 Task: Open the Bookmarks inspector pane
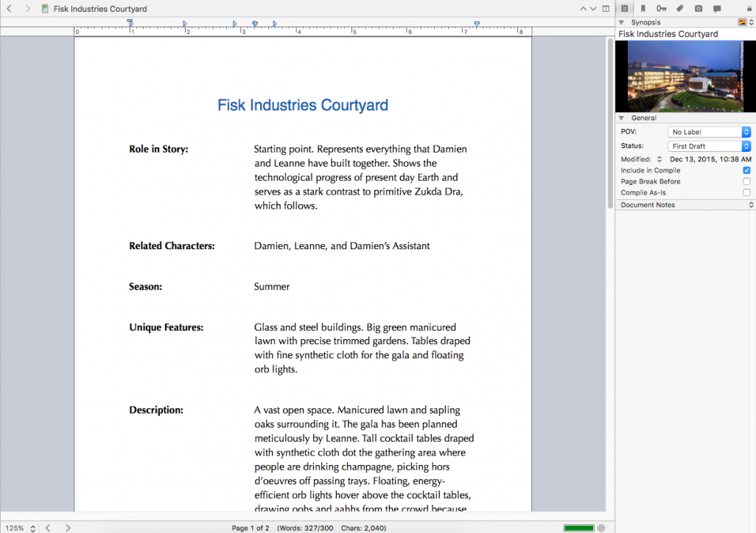pos(643,8)
